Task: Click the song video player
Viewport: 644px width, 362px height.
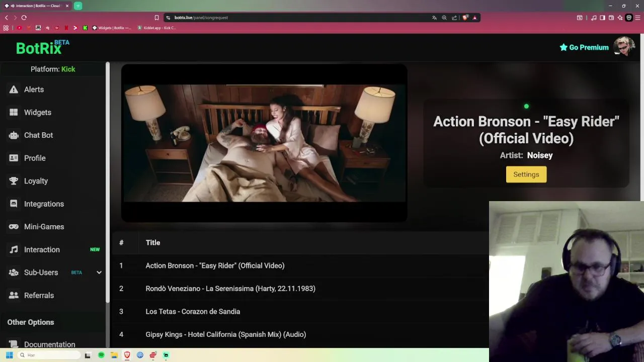Action: tap(264, 143)
